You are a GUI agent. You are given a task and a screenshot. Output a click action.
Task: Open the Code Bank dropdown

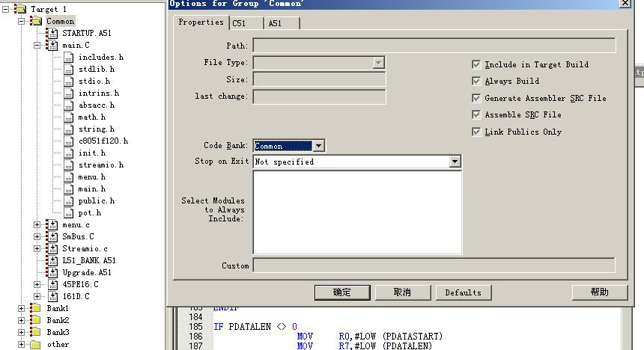318,146
